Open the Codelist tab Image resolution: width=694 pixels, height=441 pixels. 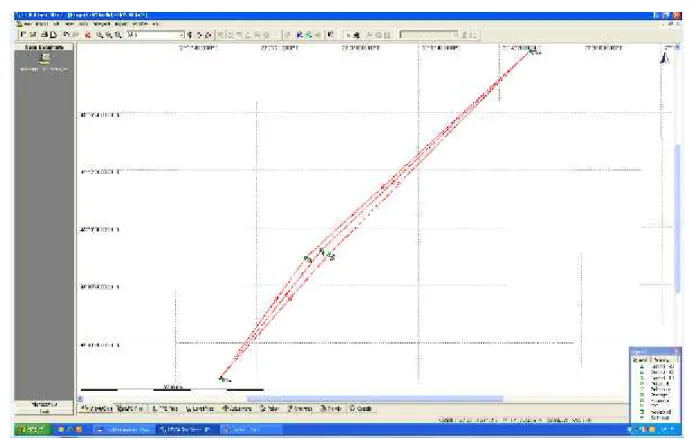[361, 409]
